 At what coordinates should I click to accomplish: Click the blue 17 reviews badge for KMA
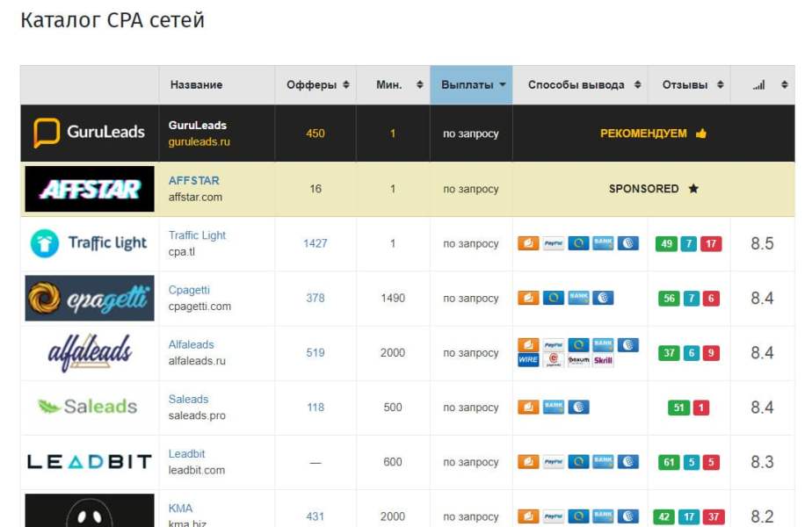[689, 516]
